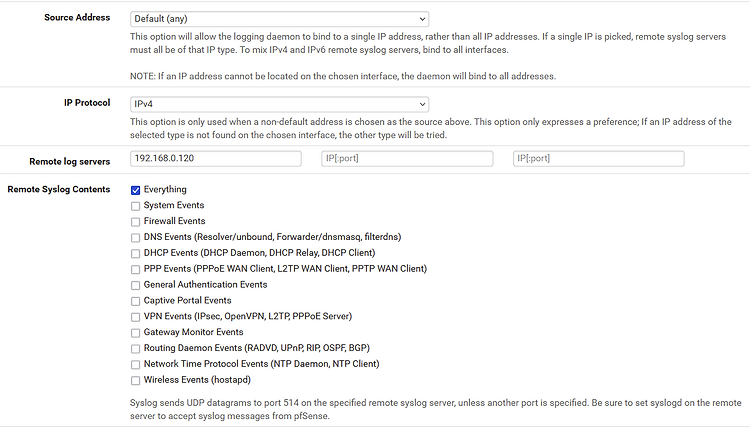
Task: Enable DHCP Events checkbox
Action: click(x=135, y=253)
